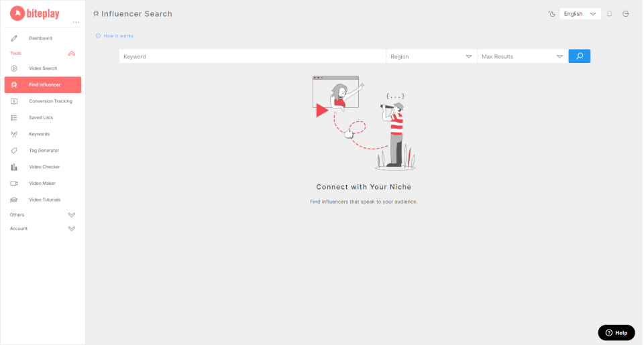644x345 pixels.
Task: Open Video Tutorials page
Action: click(x=43, y=200)
